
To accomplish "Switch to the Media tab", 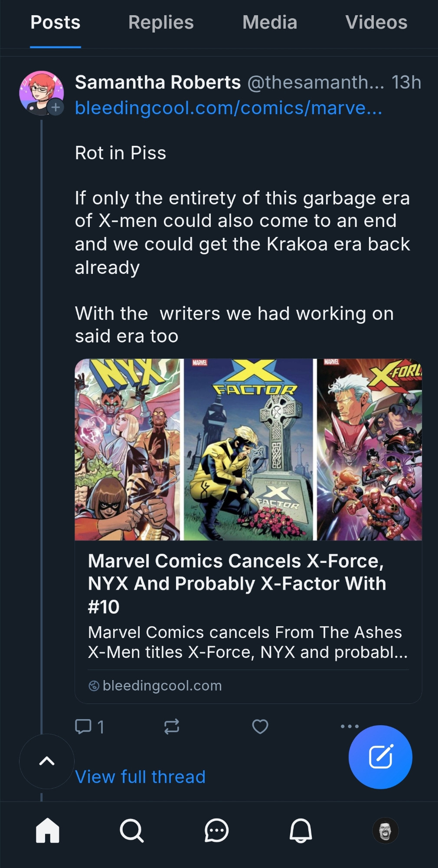I will (x=270, y=23).
